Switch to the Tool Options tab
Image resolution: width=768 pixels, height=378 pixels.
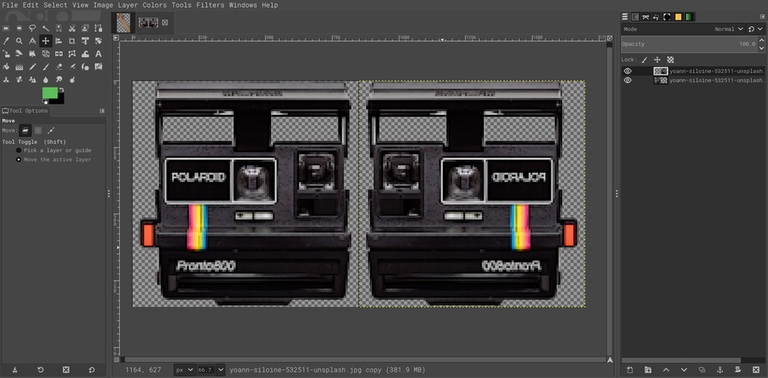coord(25,111)
